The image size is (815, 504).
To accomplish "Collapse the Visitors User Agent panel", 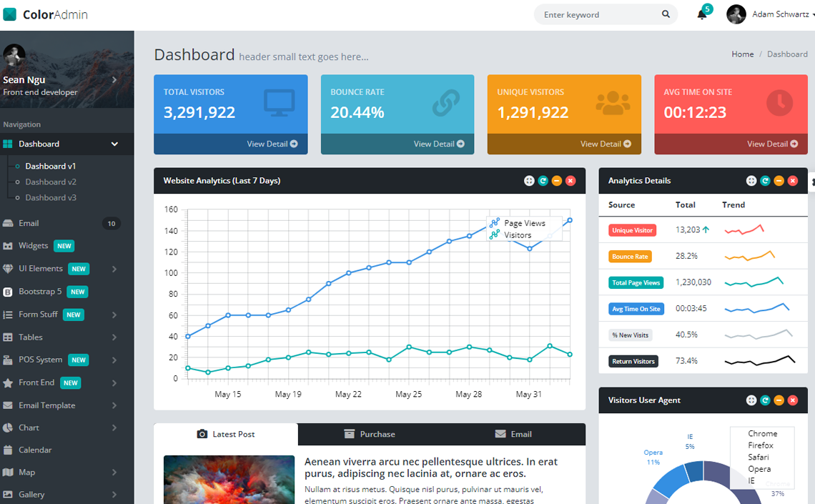I will coord(779,400).
